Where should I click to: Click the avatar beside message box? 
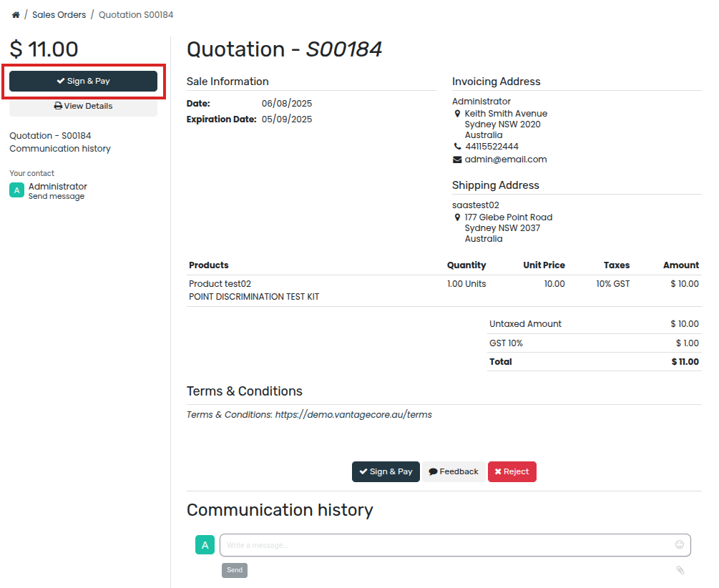point(205,545)
